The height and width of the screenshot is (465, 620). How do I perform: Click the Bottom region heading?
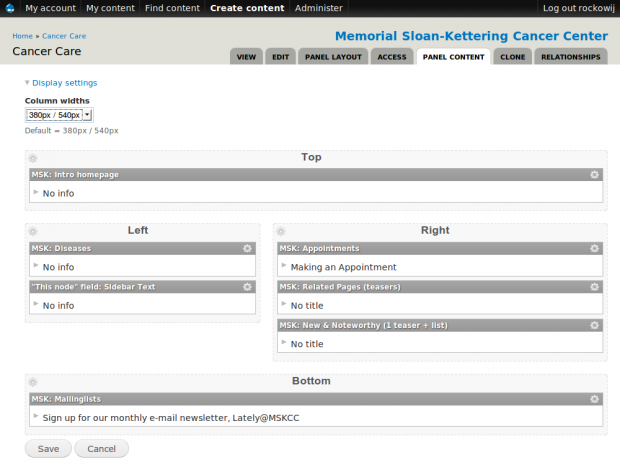pyautogui.click(x=311, y=381)
